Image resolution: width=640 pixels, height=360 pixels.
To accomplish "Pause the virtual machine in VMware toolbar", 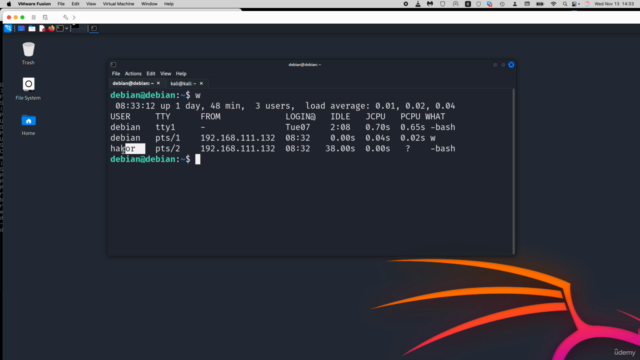I will pos(34,18).
